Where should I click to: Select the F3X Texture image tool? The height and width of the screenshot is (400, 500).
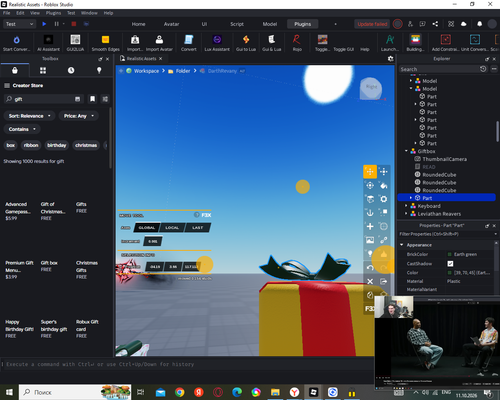click(x=370, y=240)
